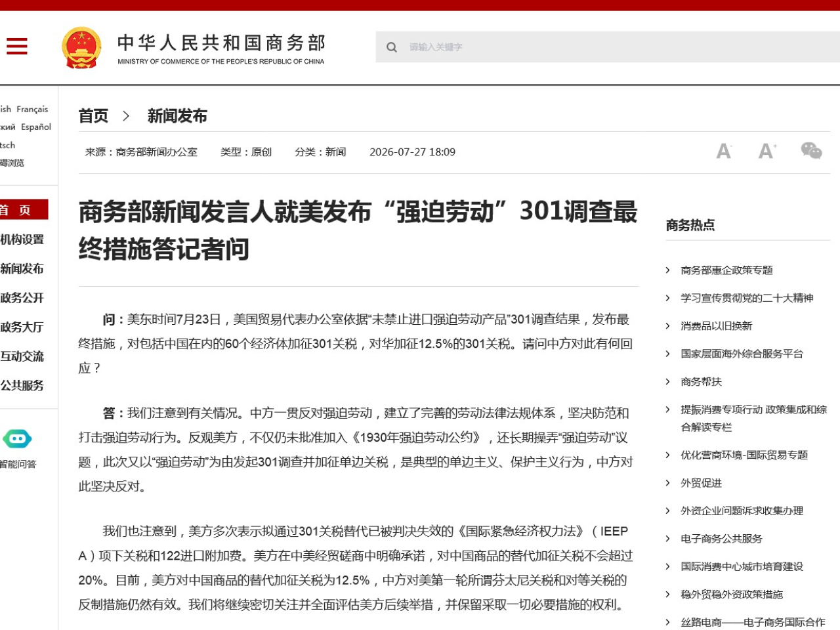The image size is (840, 630).
Task: Open the 优化营商环境-国际贸易专题 link
Action: [x=744, y=455]
